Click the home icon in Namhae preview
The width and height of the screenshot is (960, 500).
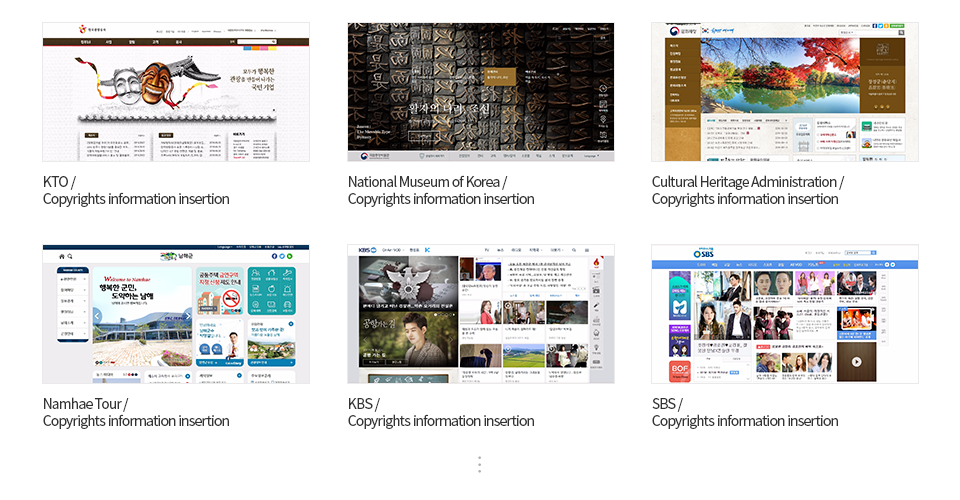[60, 257]
